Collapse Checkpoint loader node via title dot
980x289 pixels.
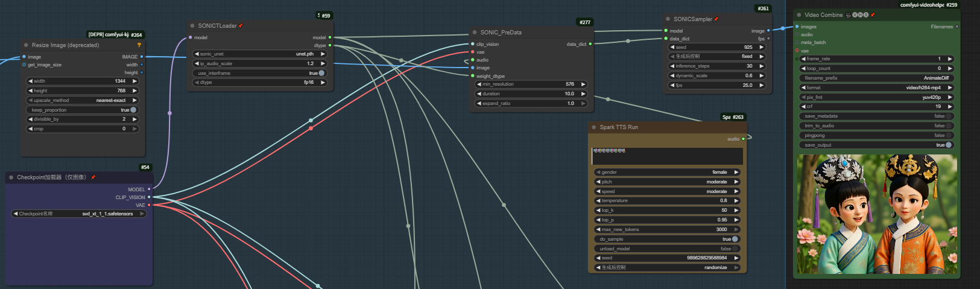[11, 177]
